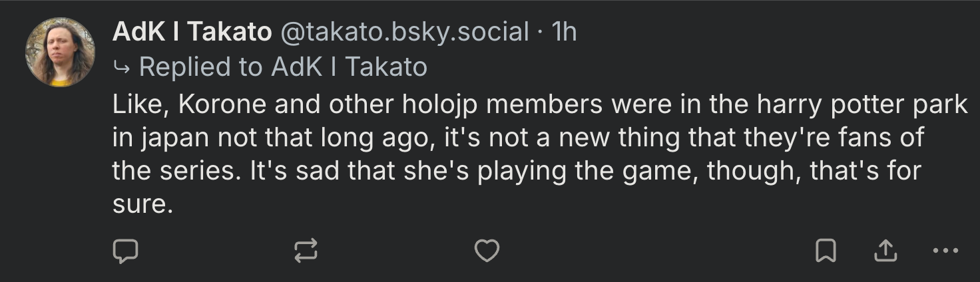The width and height of the screenshot is (980, 282).
Task: Open the "Replied to AdK I Takato" link
Action: 282,67
